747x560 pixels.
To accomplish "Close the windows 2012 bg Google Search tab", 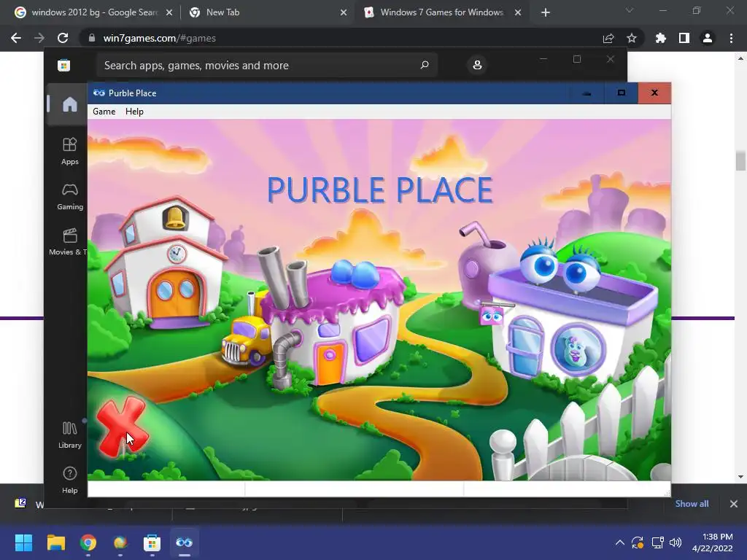I will pos(169,12).
